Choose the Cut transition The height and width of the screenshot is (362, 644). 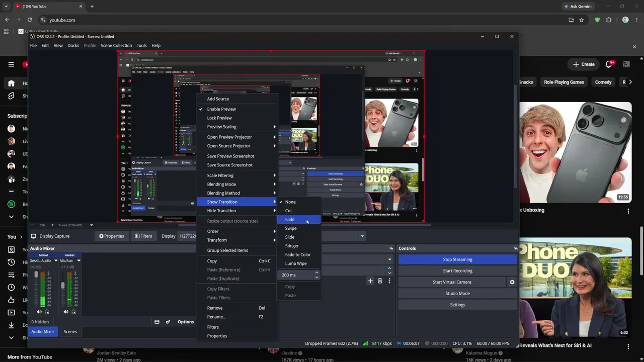(x=298, y=211)
